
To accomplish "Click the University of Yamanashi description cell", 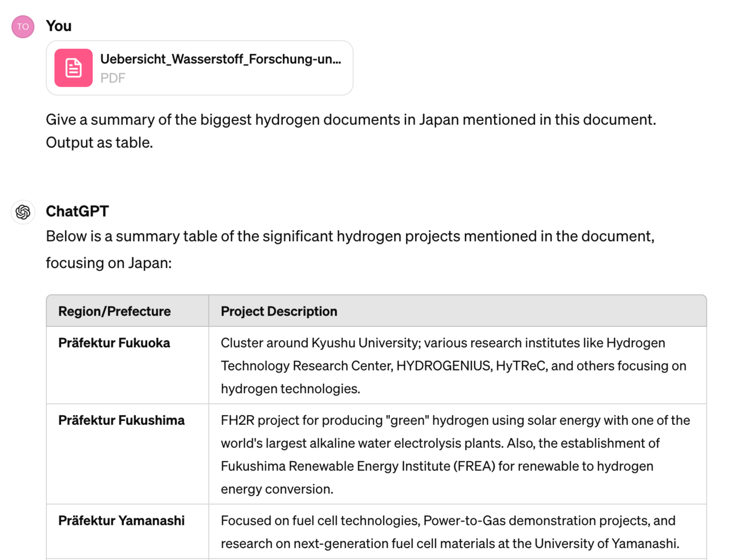I will pyautogui.click(x=458, y=532).
